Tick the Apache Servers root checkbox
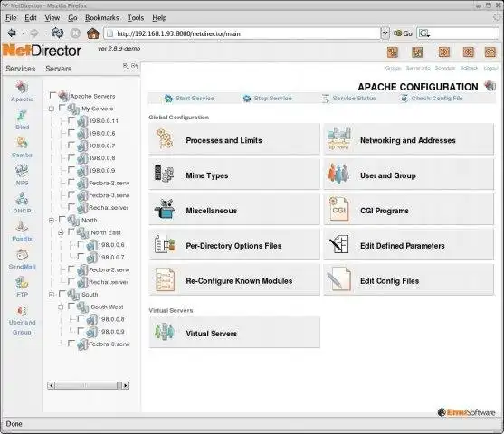The height and width of the screenshot is (434, 504). point(52,95)
